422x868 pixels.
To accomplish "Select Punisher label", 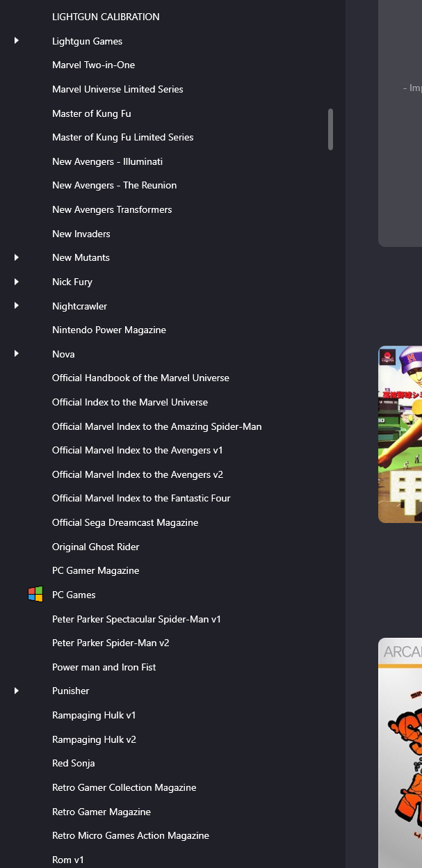I will click(x=70, y=691).
